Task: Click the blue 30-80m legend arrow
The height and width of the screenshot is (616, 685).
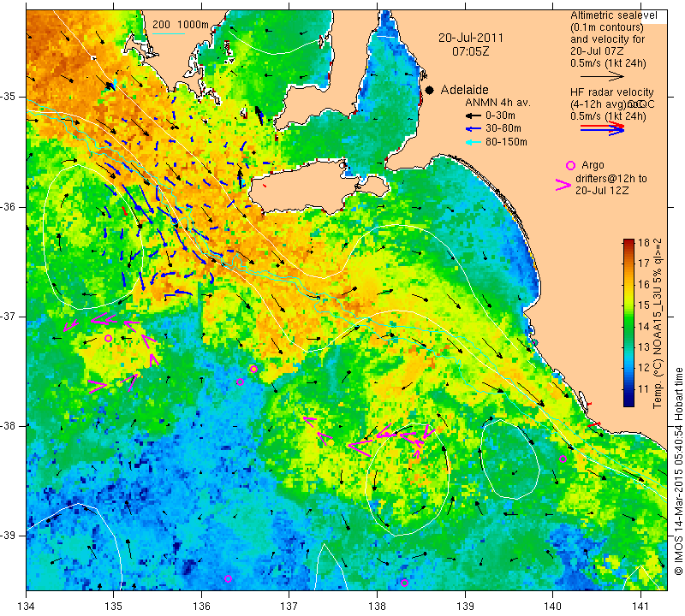Action: pos(473,129)
